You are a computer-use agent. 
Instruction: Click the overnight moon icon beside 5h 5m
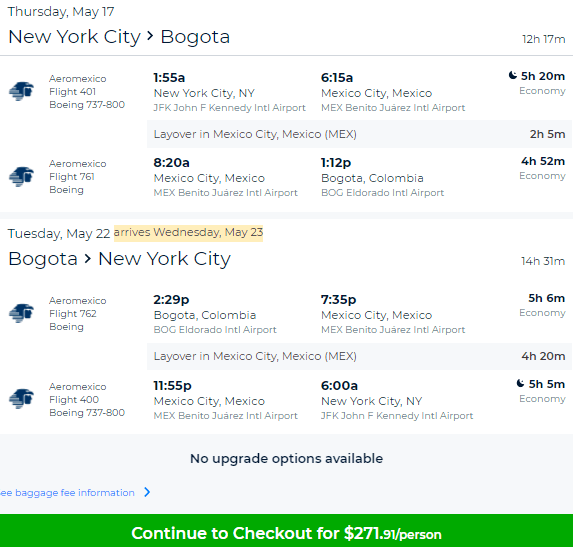click(x=520, y=383)
